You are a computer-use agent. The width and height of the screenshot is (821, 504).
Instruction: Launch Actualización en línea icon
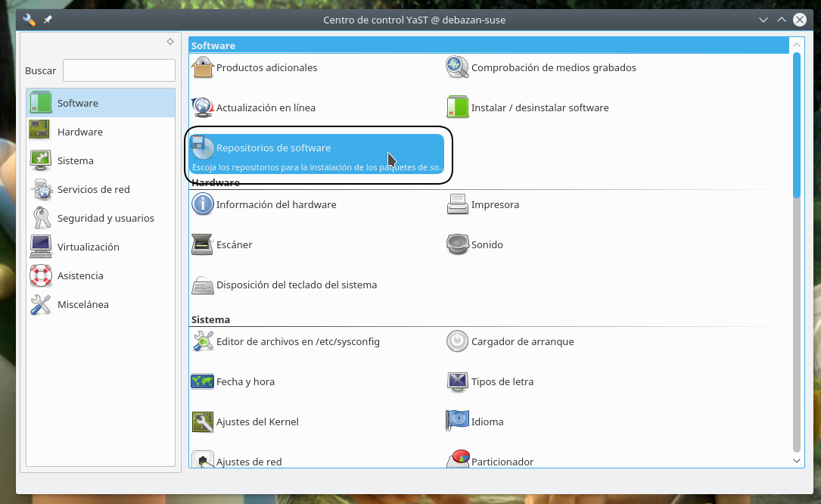coord(203,107)
